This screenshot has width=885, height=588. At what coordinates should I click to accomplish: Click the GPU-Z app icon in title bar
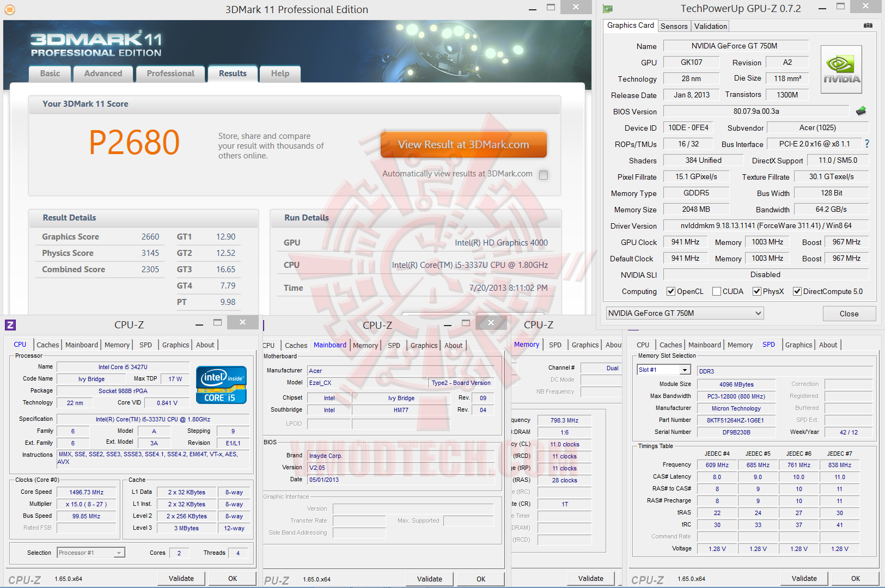coord(608,9)
